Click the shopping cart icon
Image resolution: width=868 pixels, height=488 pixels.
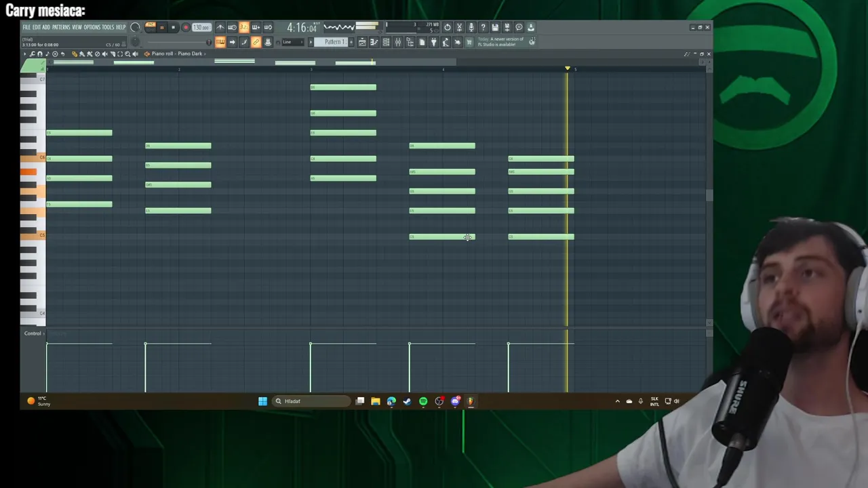tap(469, 42)
